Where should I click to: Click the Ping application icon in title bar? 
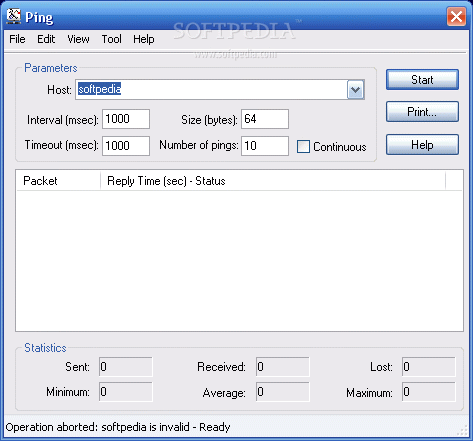click(x=14, y=16)
